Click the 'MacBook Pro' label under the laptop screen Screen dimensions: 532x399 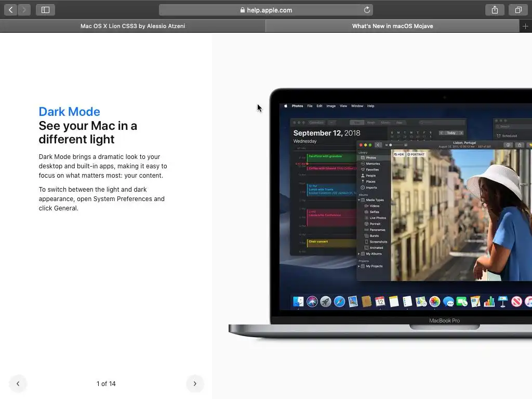click(445, 321)
